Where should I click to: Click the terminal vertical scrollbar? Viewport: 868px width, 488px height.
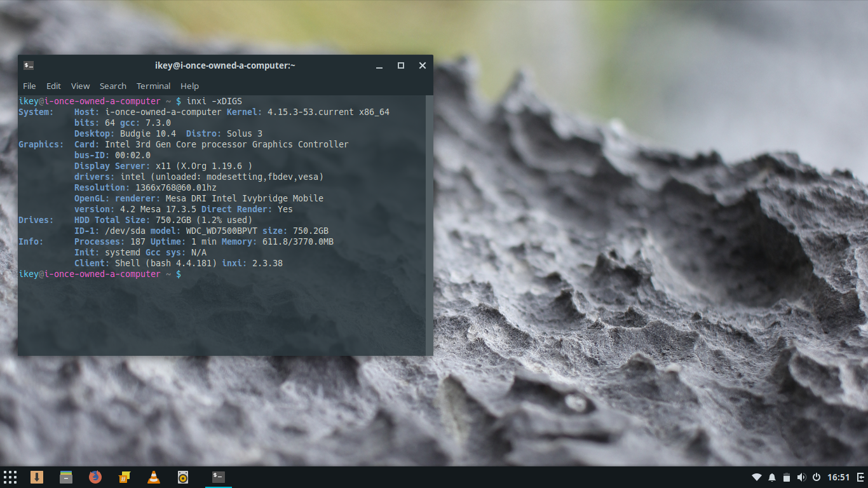tap(429, 226)
